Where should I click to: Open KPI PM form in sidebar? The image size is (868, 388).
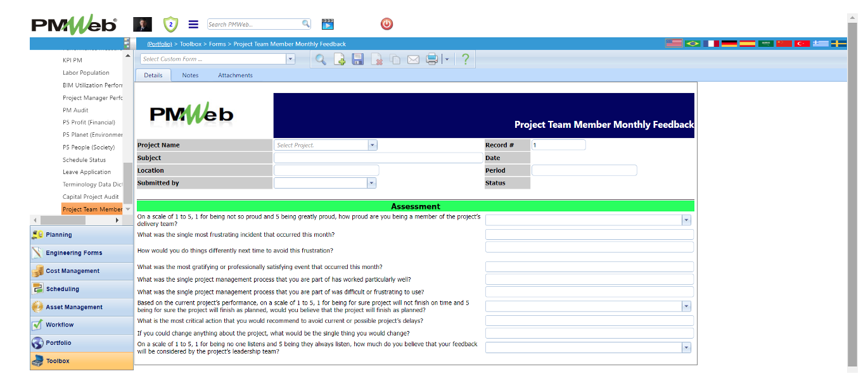72,60
